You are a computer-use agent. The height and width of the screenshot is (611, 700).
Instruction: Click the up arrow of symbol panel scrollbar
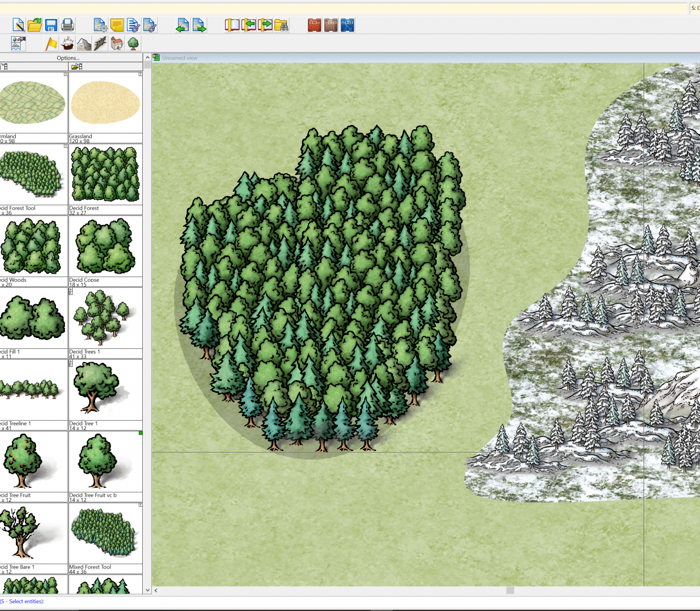pyautogui.click(x=147, y=57)
